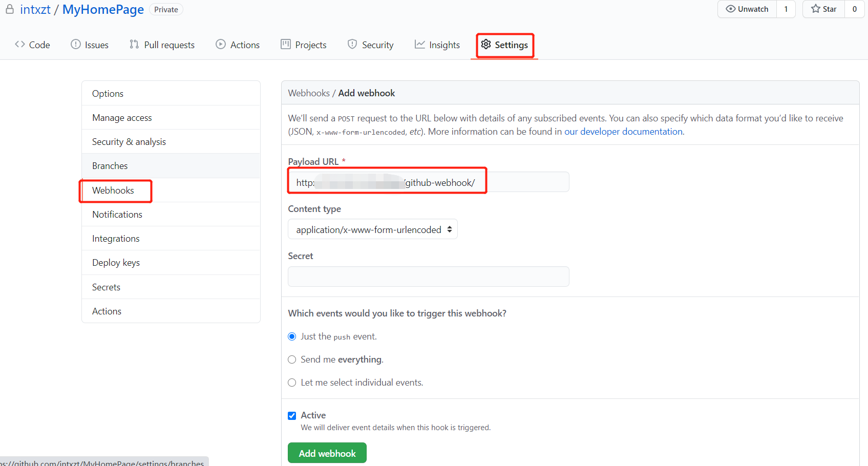Click the Add webhook button

(327, 453)
